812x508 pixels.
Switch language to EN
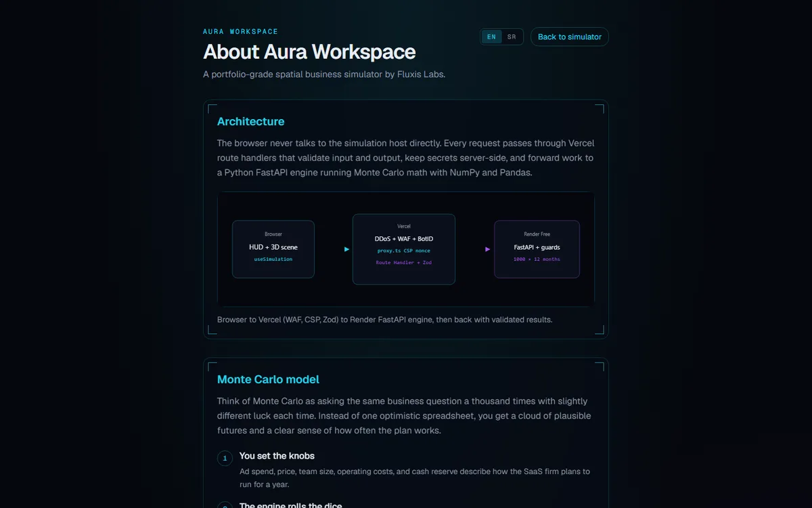pyautogui.click(x=491, y=37)
